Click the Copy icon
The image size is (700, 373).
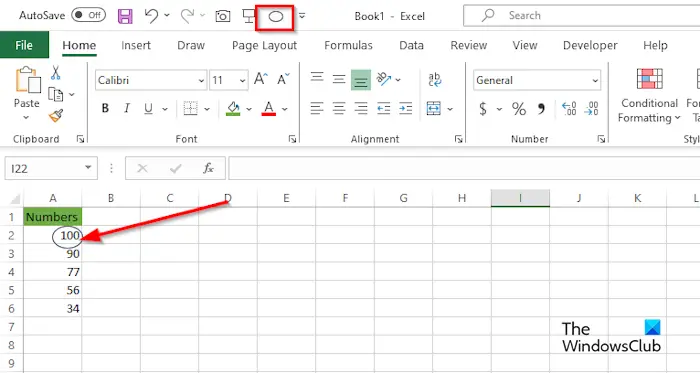coord(56,94)
